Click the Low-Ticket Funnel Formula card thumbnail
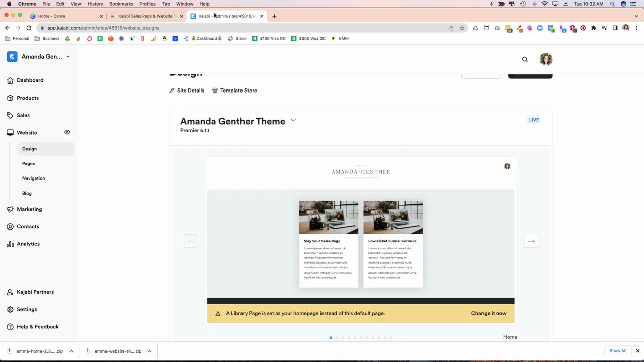The width and height of the screenshot is (644, 362). click(393, 217)
